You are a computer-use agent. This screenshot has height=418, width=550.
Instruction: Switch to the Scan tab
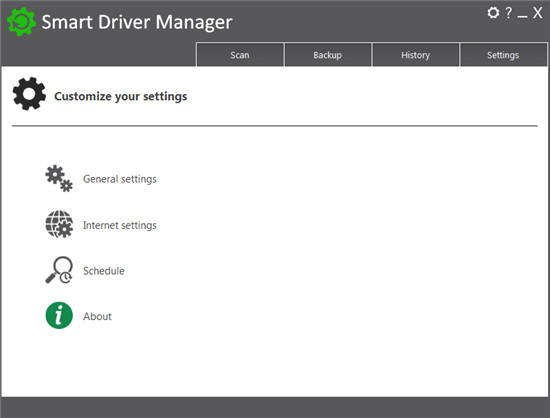(240, 55)
